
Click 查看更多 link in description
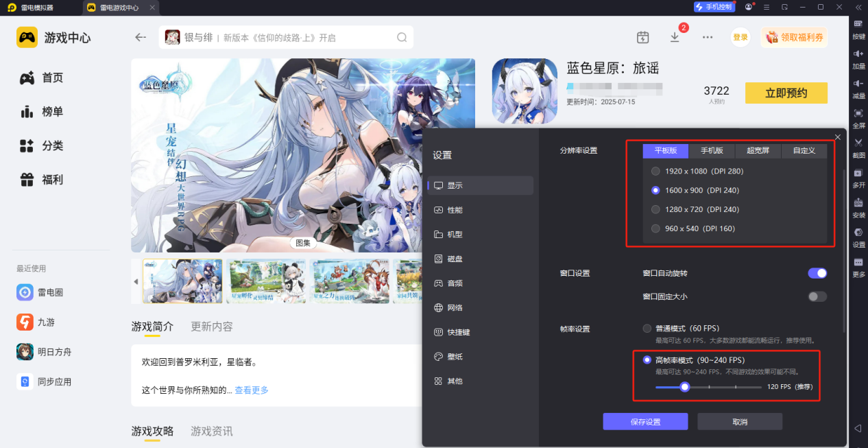[252, 390]
